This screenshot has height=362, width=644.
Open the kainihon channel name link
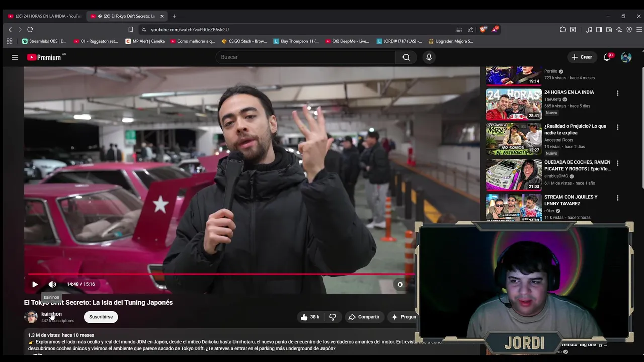pos(51,314)
